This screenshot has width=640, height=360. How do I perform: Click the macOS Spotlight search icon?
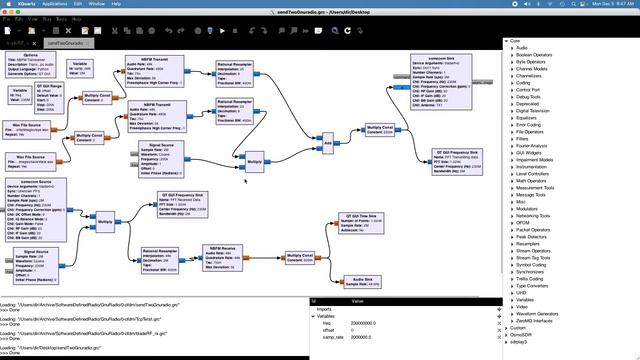point(573,4)
